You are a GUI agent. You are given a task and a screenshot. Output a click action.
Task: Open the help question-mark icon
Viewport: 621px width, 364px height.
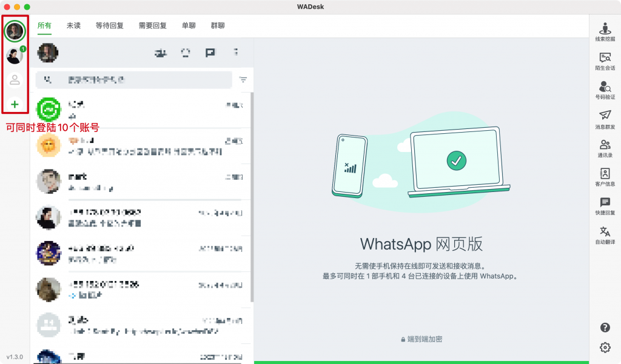click(x=605, y=328)
